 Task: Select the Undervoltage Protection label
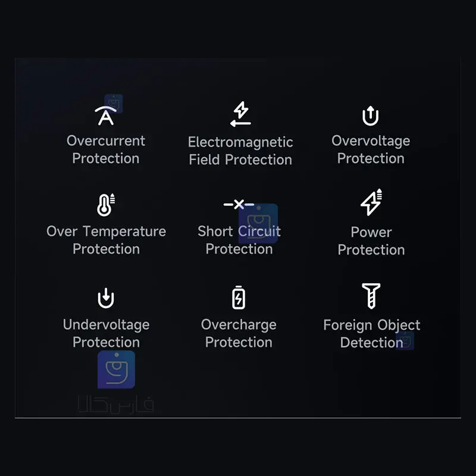(106, 333)
